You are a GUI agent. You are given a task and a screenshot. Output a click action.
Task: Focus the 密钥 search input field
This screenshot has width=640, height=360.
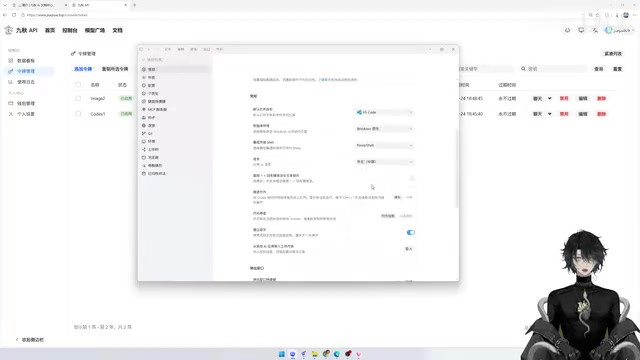[553, 69]
